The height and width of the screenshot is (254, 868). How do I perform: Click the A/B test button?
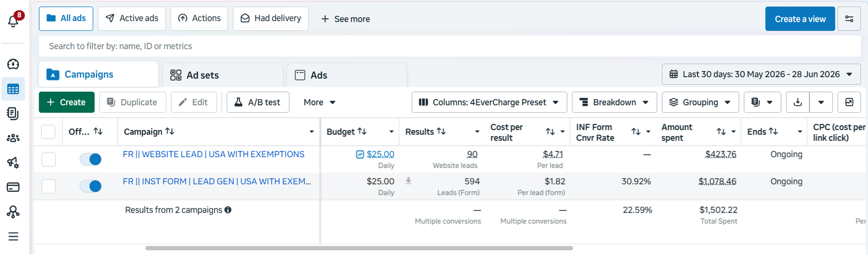(x=258, y=102)
